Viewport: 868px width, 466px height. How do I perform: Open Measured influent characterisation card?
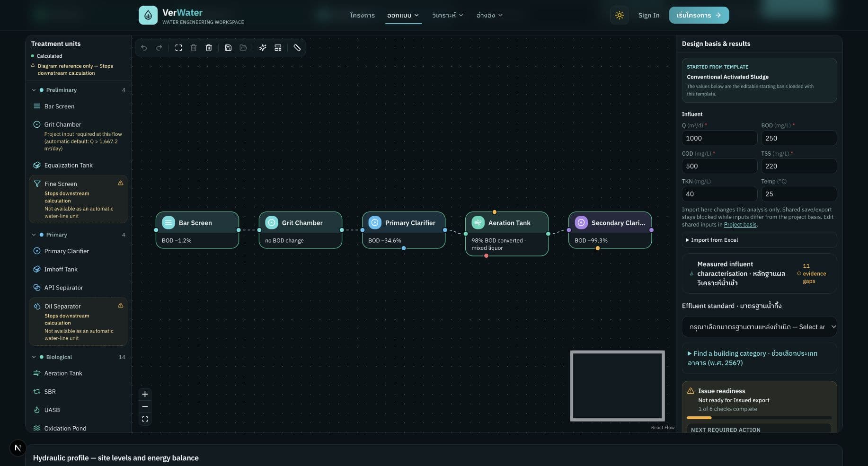click(759, 273)
